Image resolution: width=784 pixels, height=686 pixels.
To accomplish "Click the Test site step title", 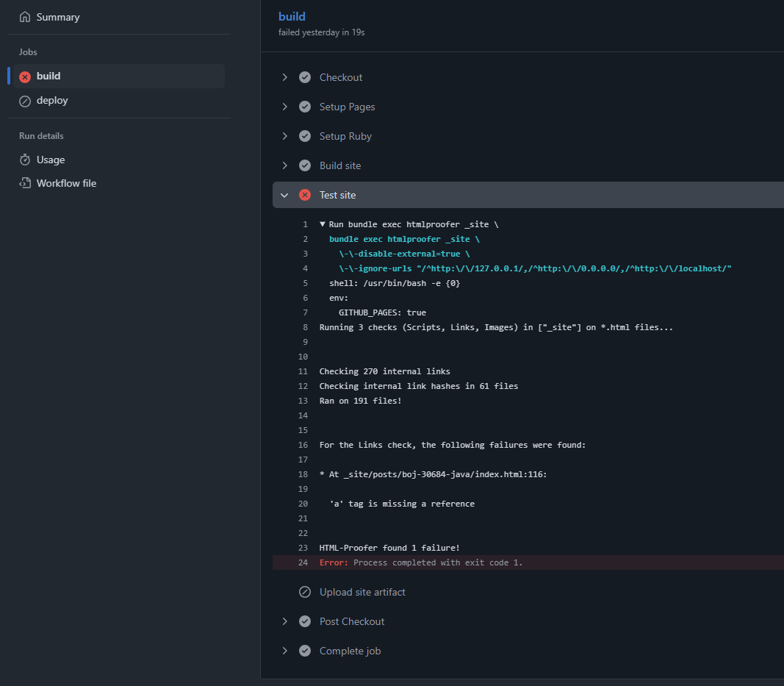I will point(337,195).
